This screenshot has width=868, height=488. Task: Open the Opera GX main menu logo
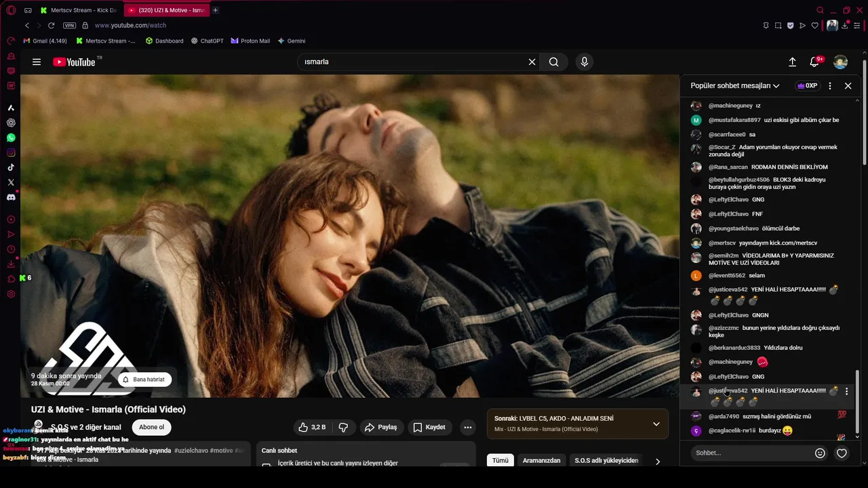click(11, 10)
